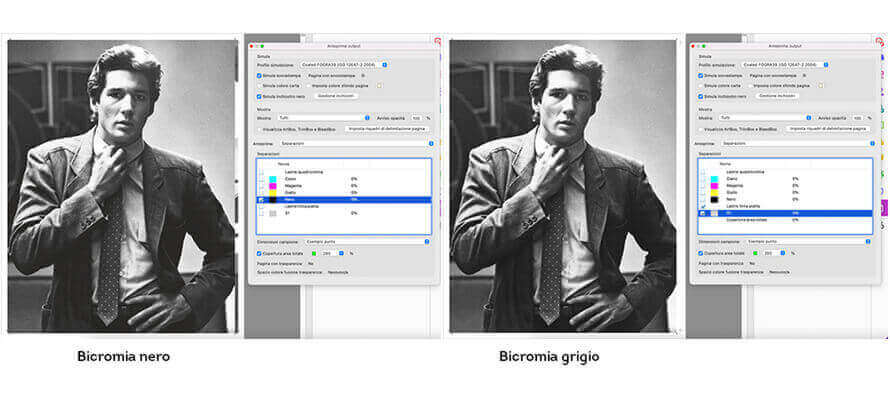Click the Cyan plate swatch in Bicromia nero panel
Viewport: 890px width, 400px height.
[x=273, y=178]
